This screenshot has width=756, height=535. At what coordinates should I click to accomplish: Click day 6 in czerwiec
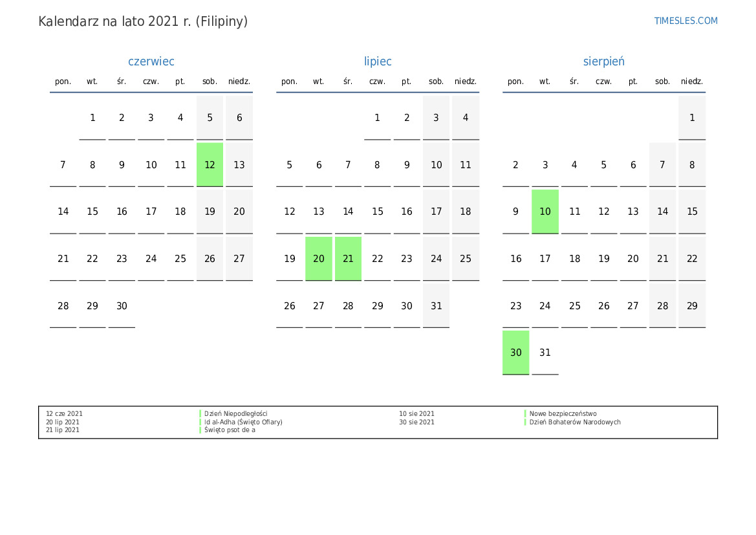pos(239,118)
